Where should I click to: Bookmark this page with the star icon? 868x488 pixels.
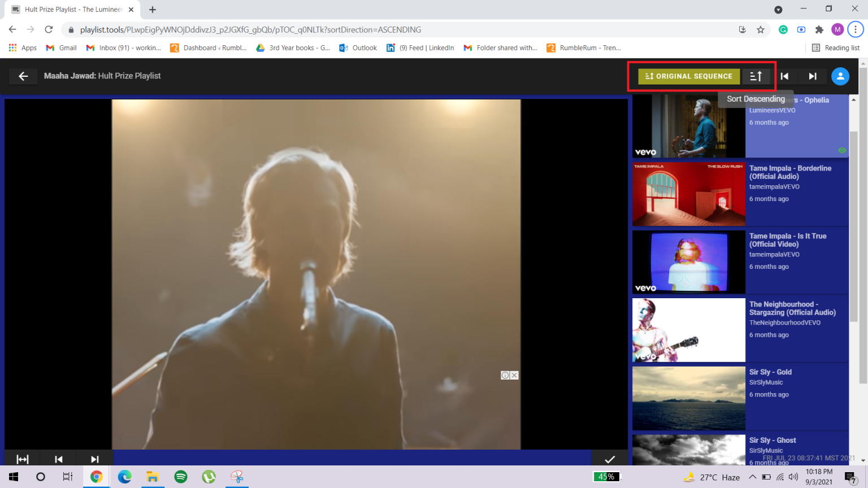(x=761, y=29)
